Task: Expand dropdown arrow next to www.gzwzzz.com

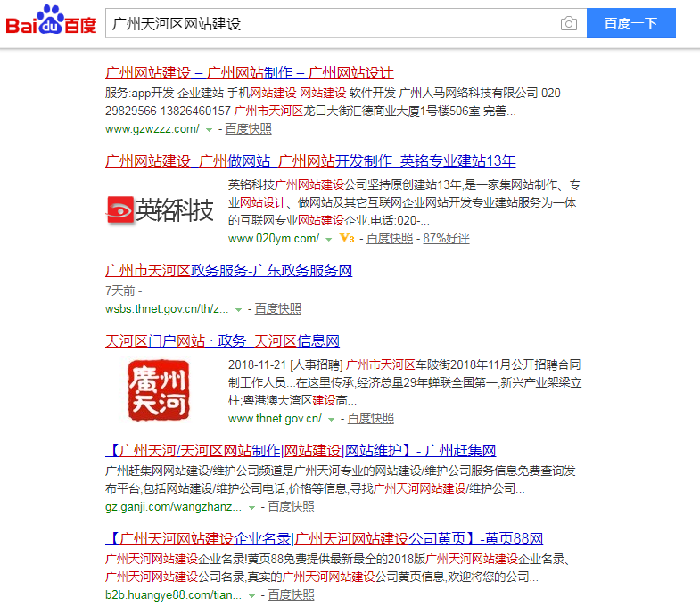Action: click(209, 129)
